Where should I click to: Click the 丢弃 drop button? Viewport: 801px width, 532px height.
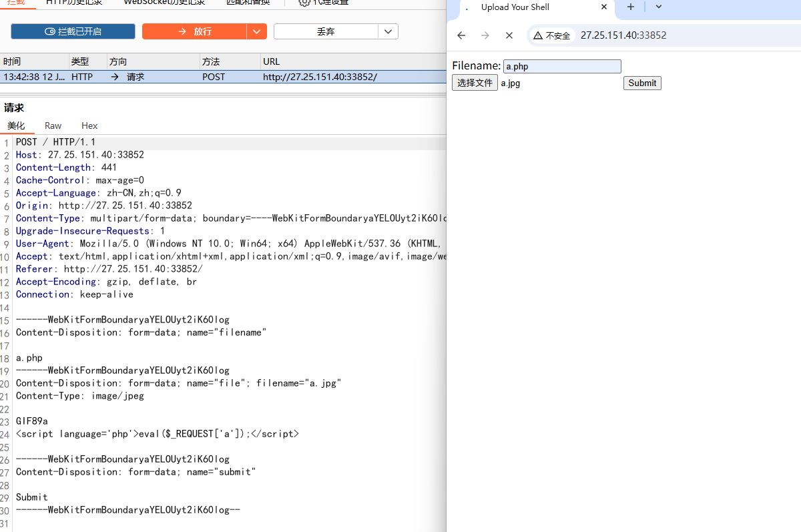pos(326,31)
